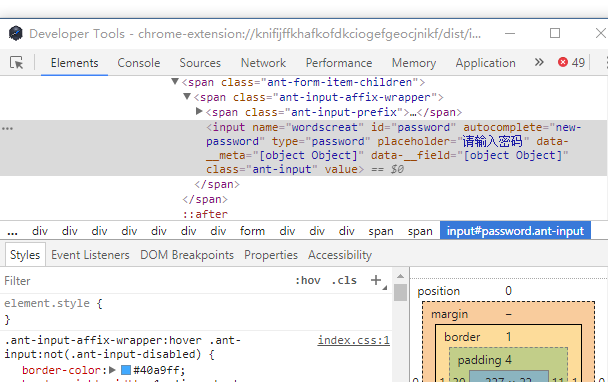608x382 pixels.
Task: Collapse the ant-input-affix-wrapper span node
Action: point(187,97)
